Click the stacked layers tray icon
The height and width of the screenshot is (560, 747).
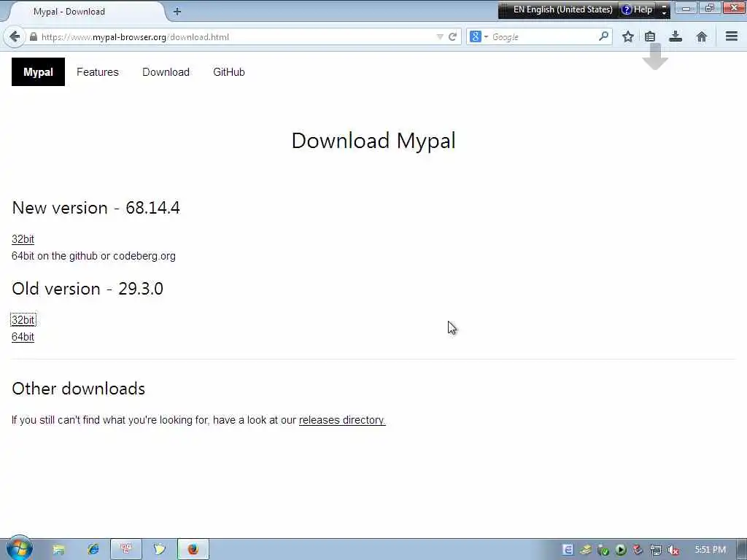[586, 550]
